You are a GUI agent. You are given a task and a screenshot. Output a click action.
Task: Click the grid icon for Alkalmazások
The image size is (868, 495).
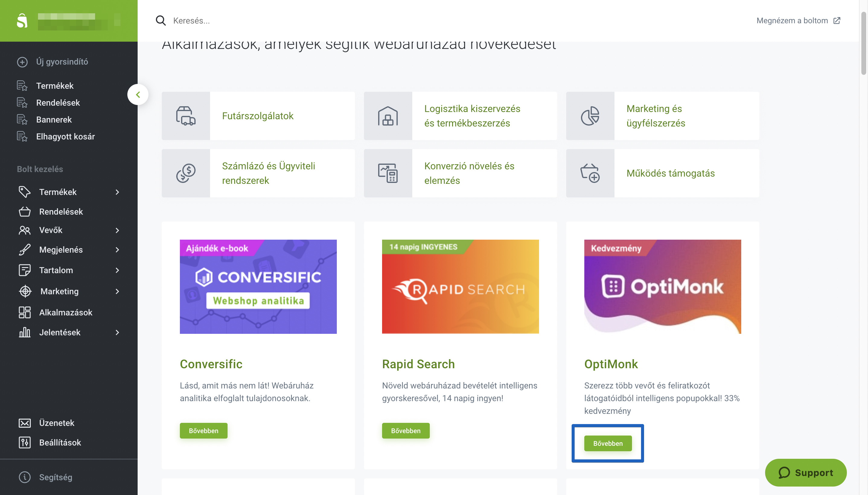(x=24, y=312)
